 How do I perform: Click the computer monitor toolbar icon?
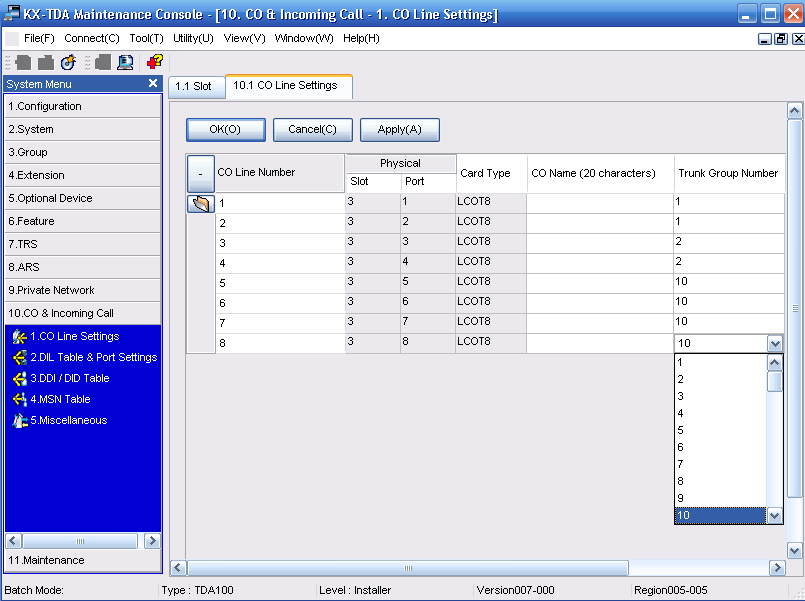125,62
